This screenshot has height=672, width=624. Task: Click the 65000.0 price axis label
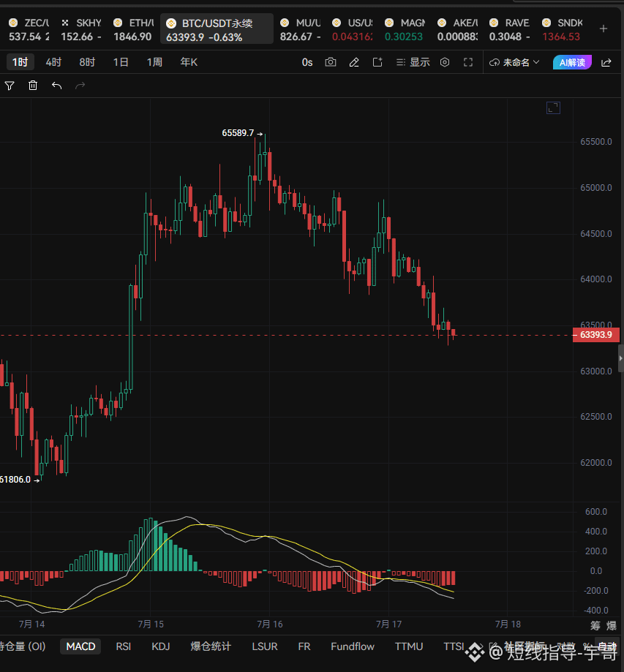click(596, 188)
